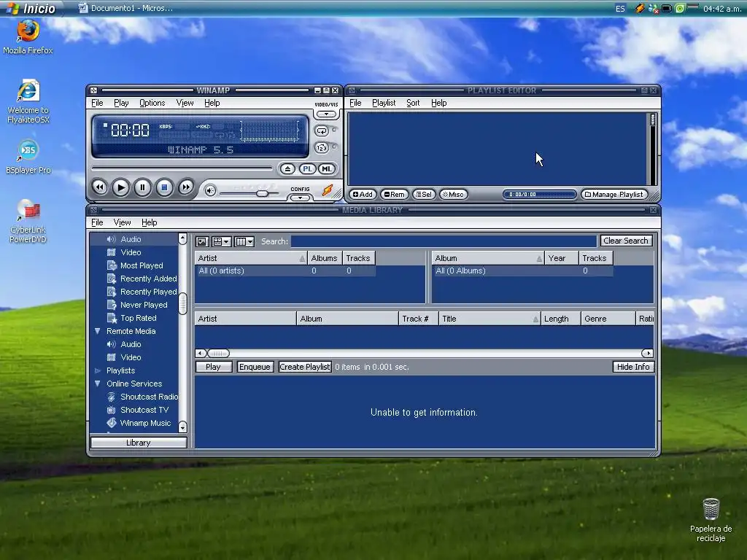Select the Recently Added view
Image resolution: width=747 pixels, height=560 pixels.
pyautogui.click(x=148, y=279)
